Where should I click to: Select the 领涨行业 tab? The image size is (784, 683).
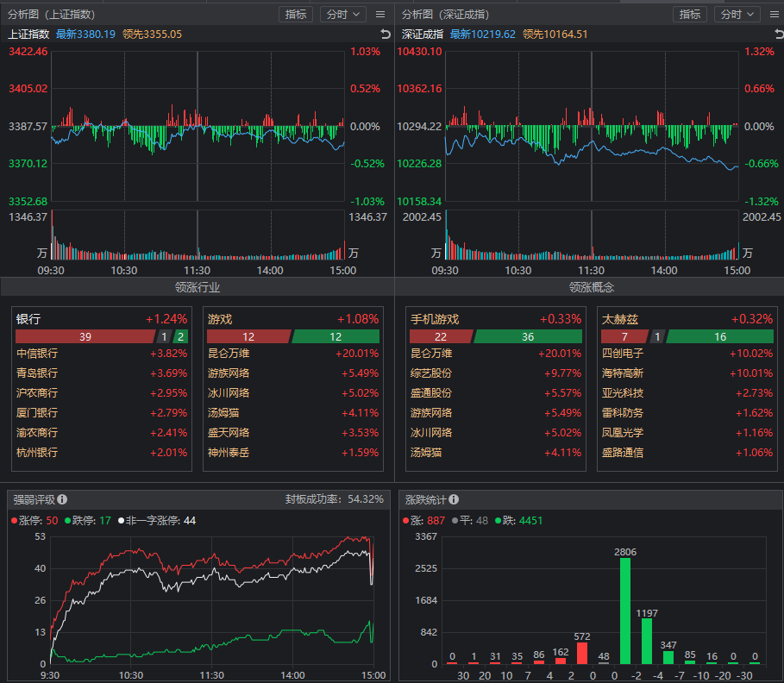(198, 287)
